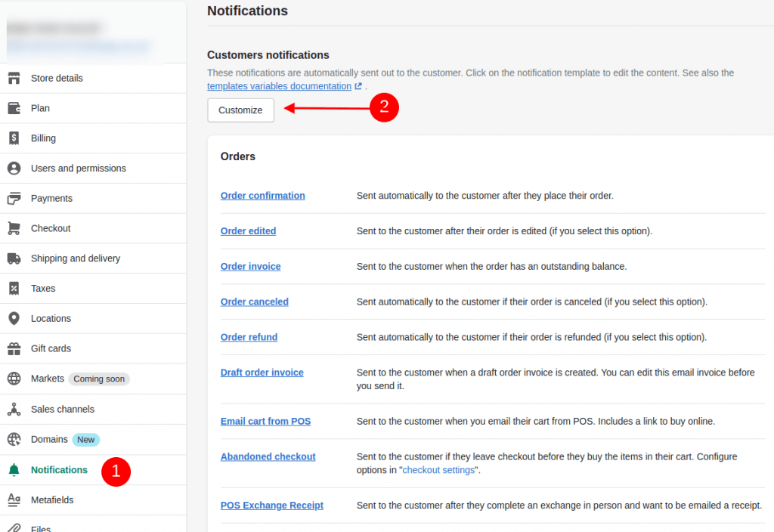The image size is (774, 532).
Task: Click the Metafields Aa icon
Action: [14, 500]
